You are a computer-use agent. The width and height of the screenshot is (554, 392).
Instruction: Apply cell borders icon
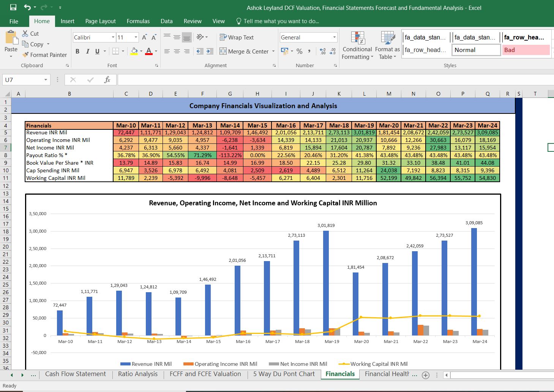[116, 51]
